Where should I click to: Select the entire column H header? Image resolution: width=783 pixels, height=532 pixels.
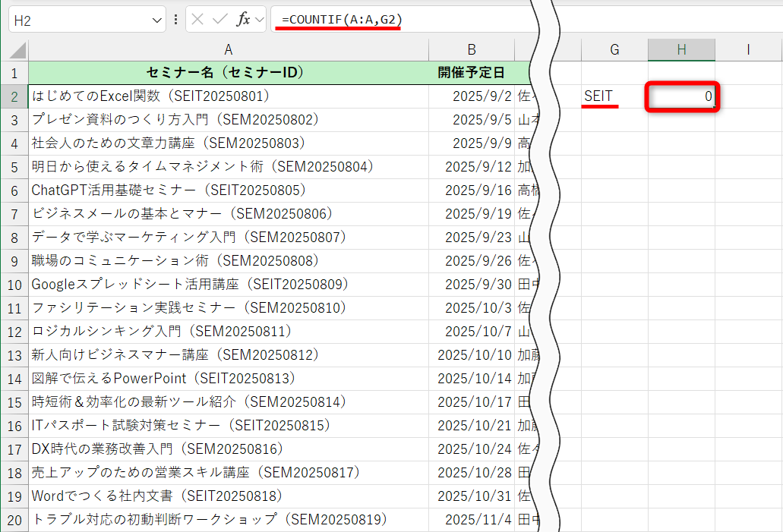click(x=680, y=49)
